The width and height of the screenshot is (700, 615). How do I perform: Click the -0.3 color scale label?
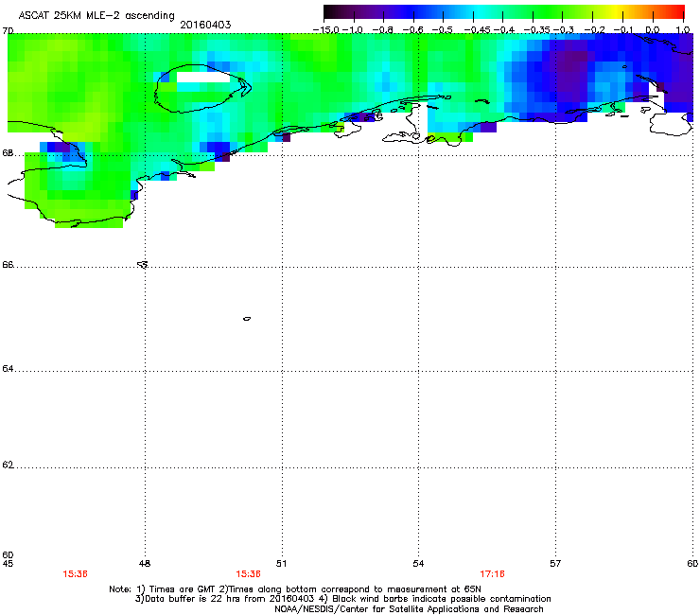coord(564,30)
